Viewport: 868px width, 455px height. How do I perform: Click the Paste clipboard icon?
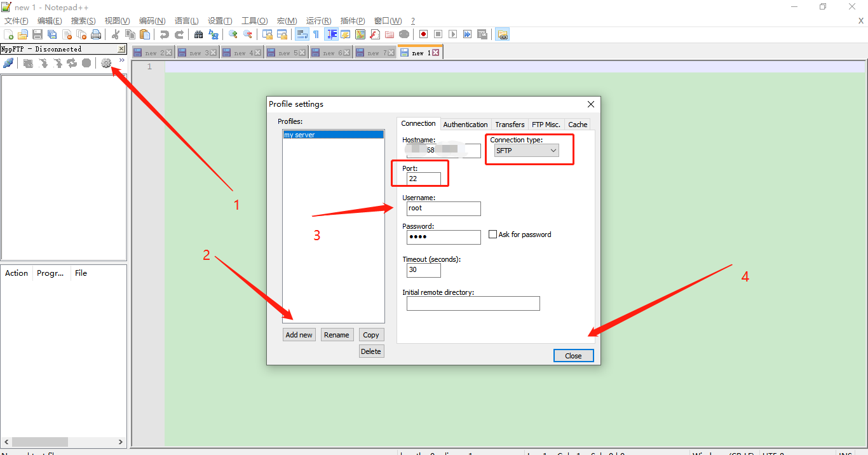(145, 34)
